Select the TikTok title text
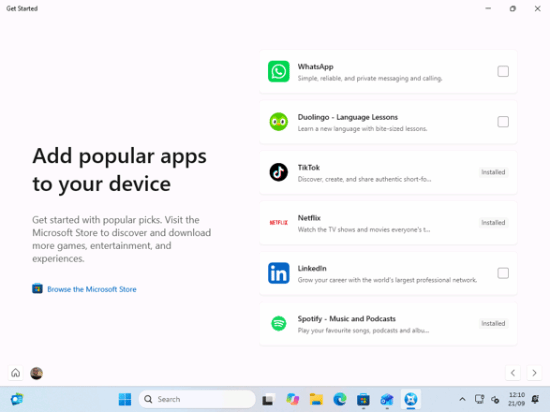The width and height of the screenshot is (550, 412). point(309,168)
